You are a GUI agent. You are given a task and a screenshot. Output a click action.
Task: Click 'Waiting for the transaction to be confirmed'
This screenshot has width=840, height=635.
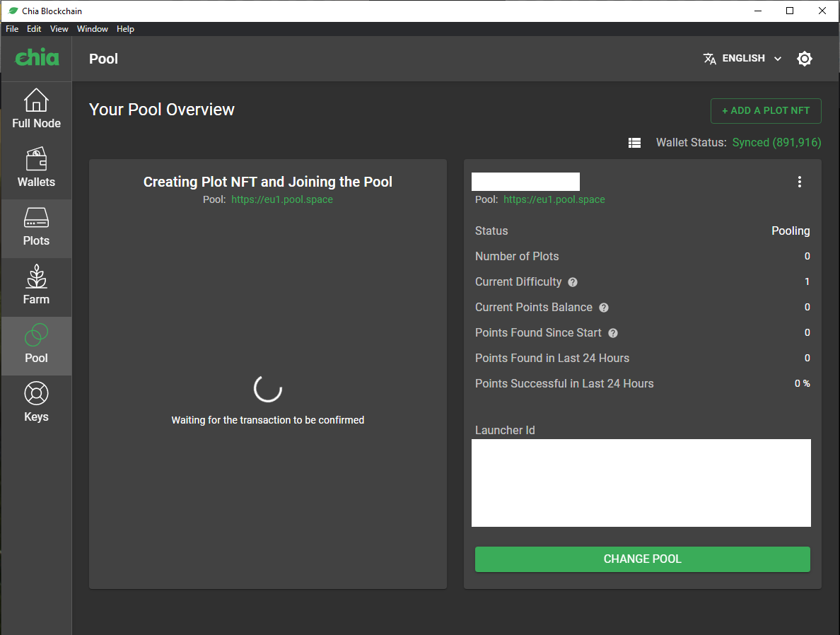click(x=268, y=420)
